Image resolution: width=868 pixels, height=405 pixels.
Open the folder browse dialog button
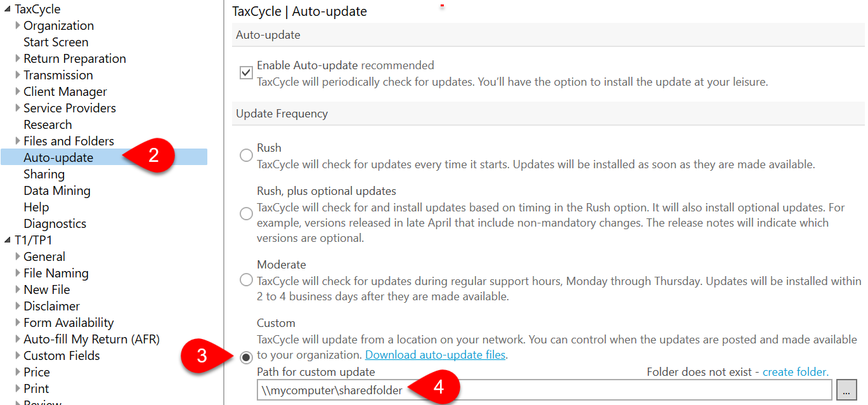pyautogui.click(x=847, y=389)
